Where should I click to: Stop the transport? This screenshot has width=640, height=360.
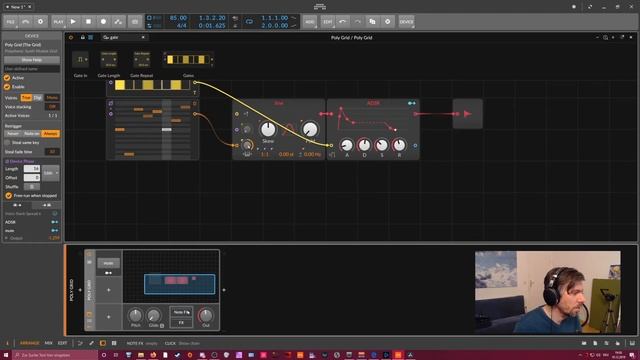pyautogui.click(x=88, y=22)
